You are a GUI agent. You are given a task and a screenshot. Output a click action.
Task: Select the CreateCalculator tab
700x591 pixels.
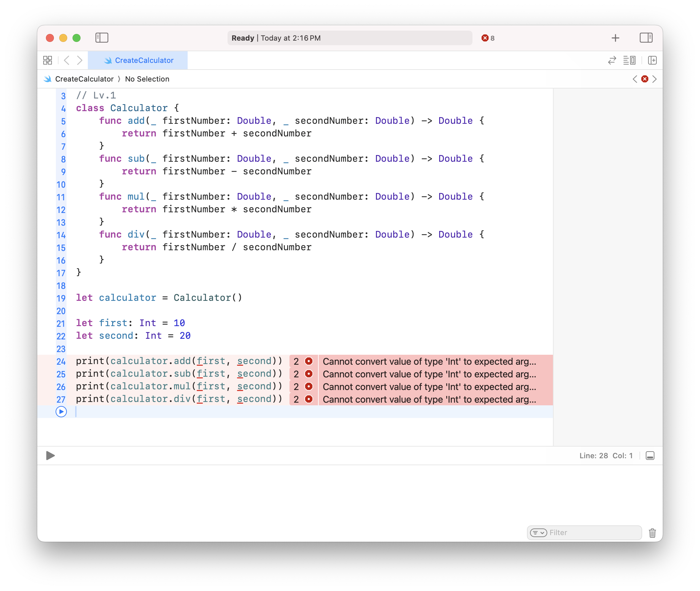tap(138, 60)
